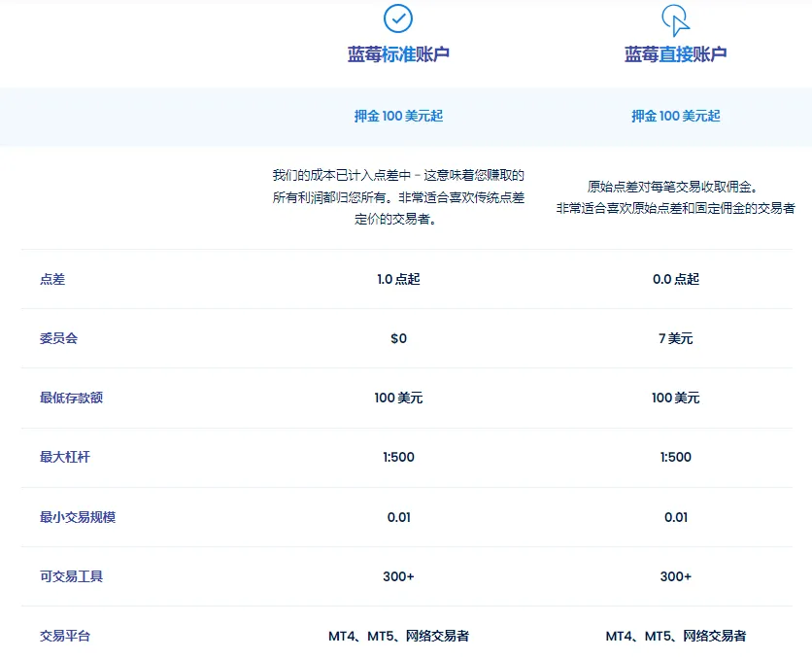Screen dimensions: 812x659
Task: Click 0.01 trade size under standard account
Action: [x=399, y=517]
